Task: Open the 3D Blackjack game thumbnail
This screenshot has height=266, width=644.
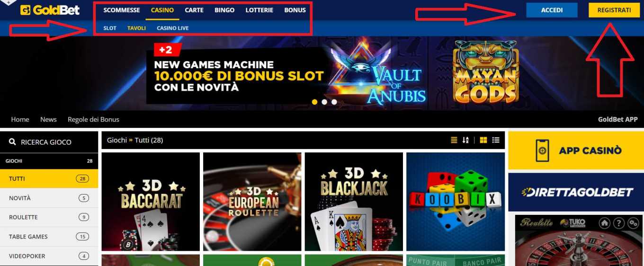Action: pyautogui.click(x=354, y=202)
